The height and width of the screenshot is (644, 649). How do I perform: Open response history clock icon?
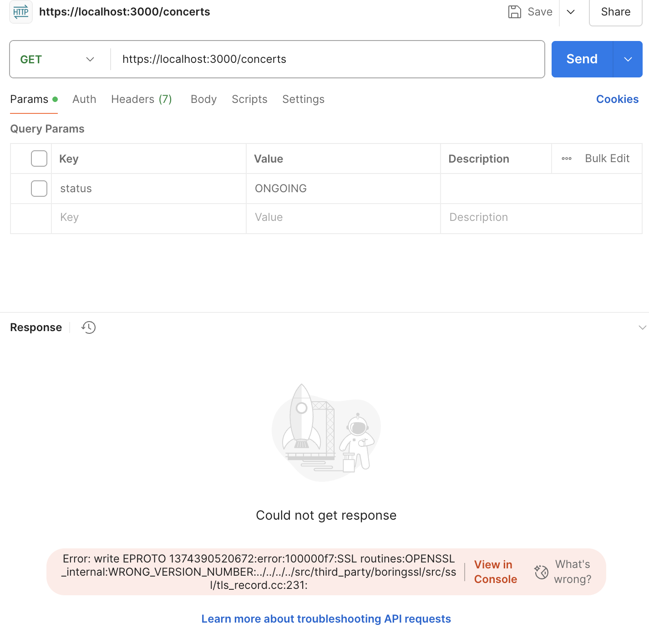[x=88, y=327]
